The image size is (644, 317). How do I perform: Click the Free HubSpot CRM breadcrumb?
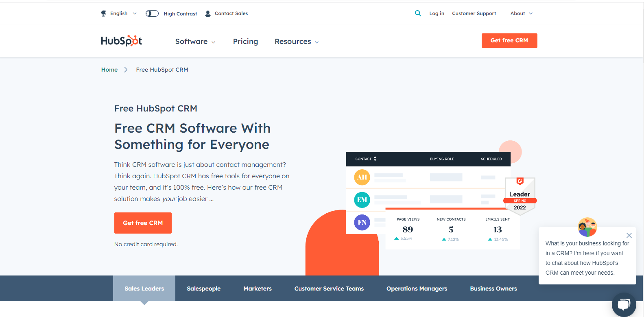(x=162, y=70)
